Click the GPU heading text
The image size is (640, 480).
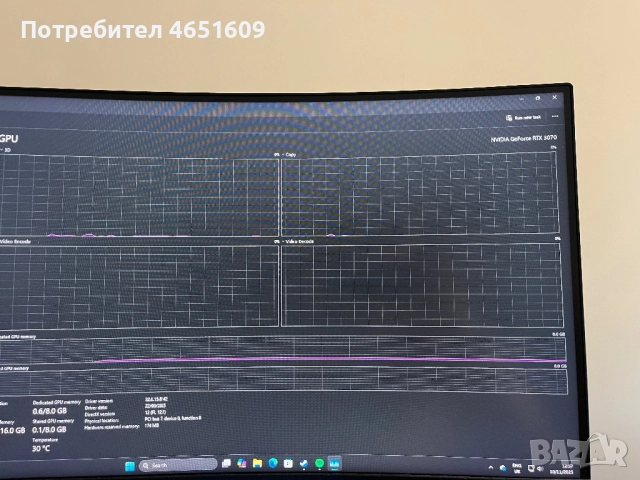(9, 138)
